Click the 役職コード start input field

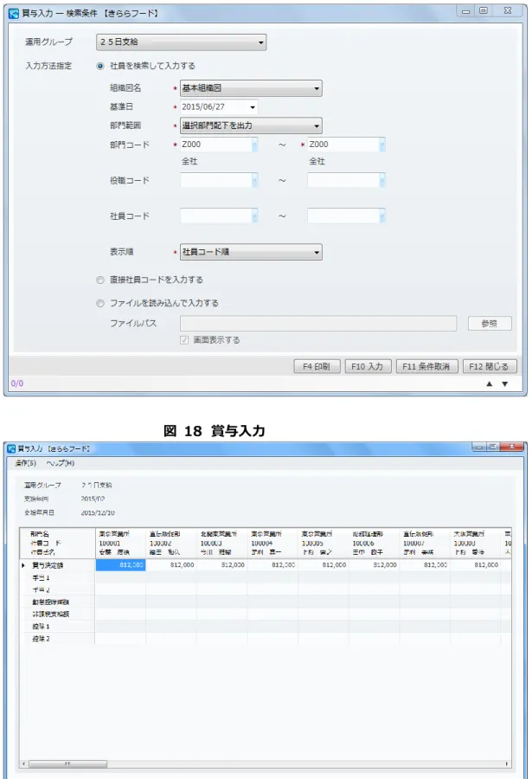[216, 180]
